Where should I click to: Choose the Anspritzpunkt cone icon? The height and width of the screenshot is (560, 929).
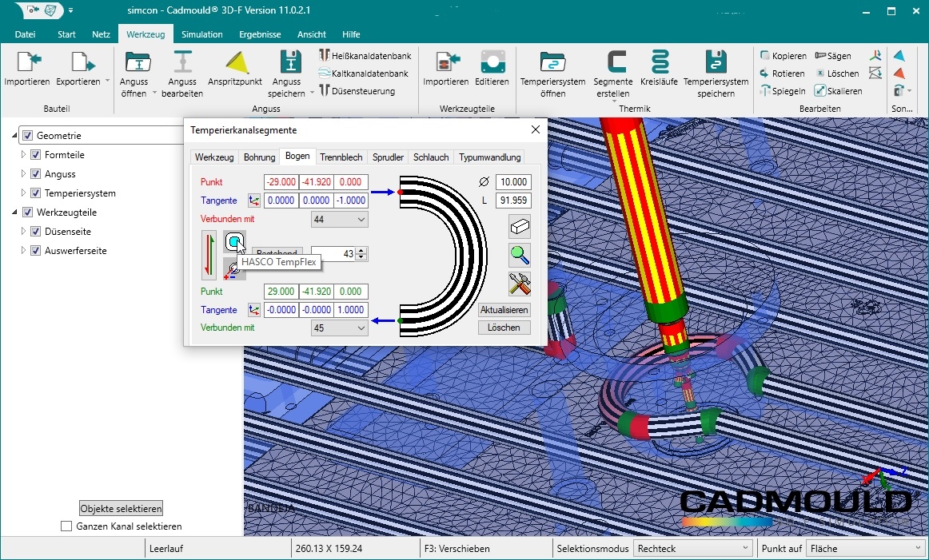[235, 62]
